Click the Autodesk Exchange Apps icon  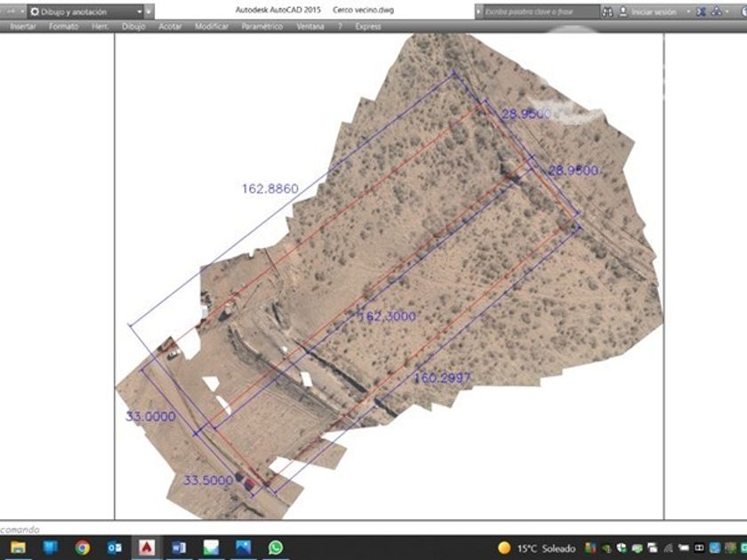(x=702, y=12)
